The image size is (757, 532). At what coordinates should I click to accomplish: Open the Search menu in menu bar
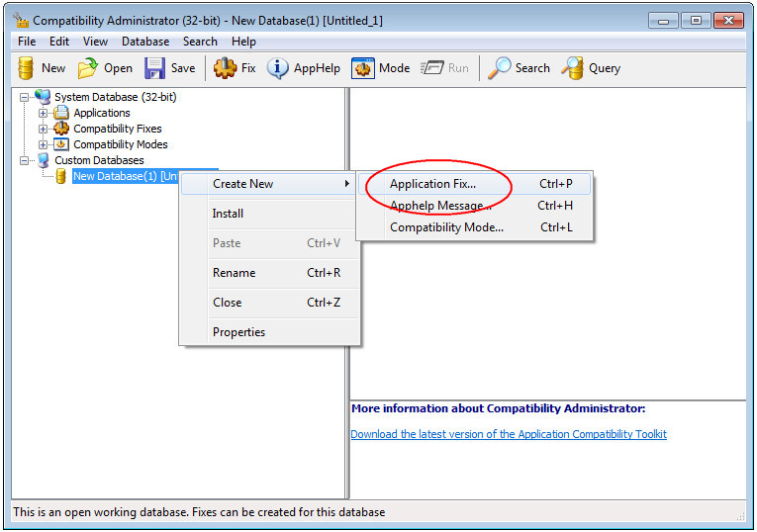tap(200, 42)
